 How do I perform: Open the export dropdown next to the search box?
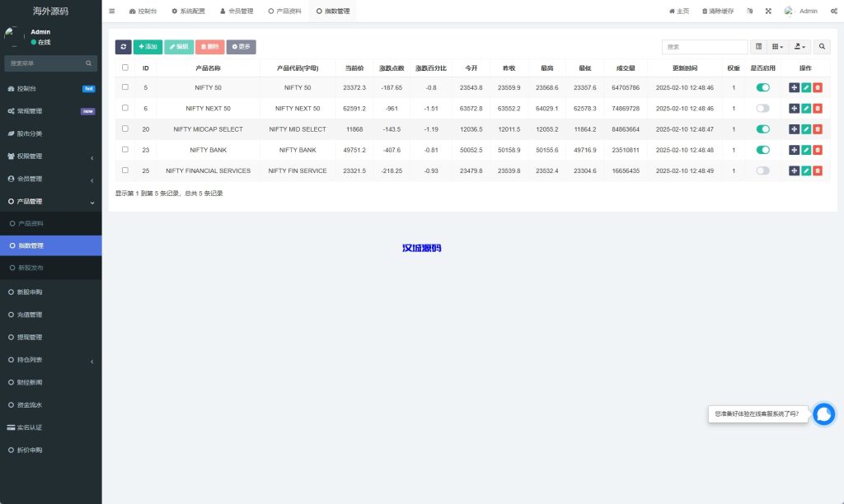799,47
